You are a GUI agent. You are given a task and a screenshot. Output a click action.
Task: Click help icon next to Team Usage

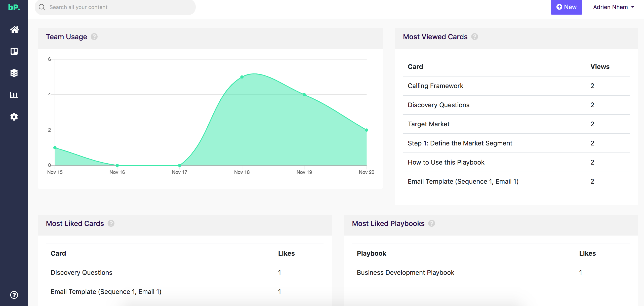pos(94,37)
